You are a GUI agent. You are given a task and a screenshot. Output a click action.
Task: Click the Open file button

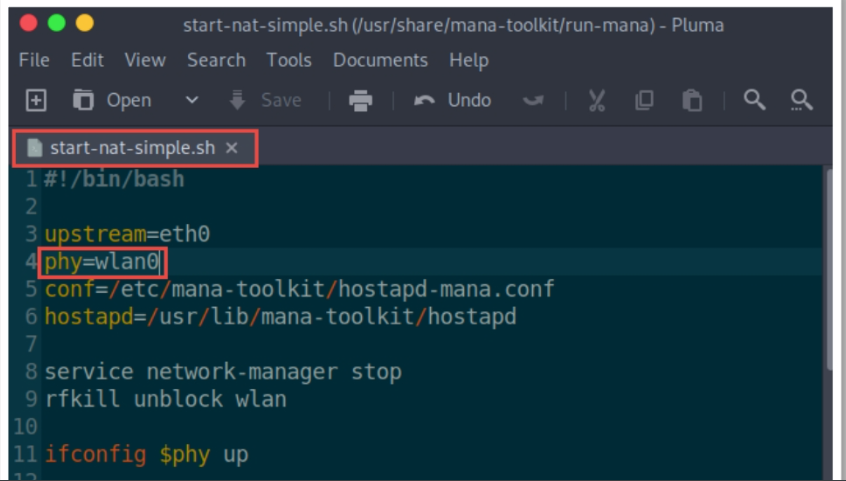pyautogui.click(x=112, y=100)
